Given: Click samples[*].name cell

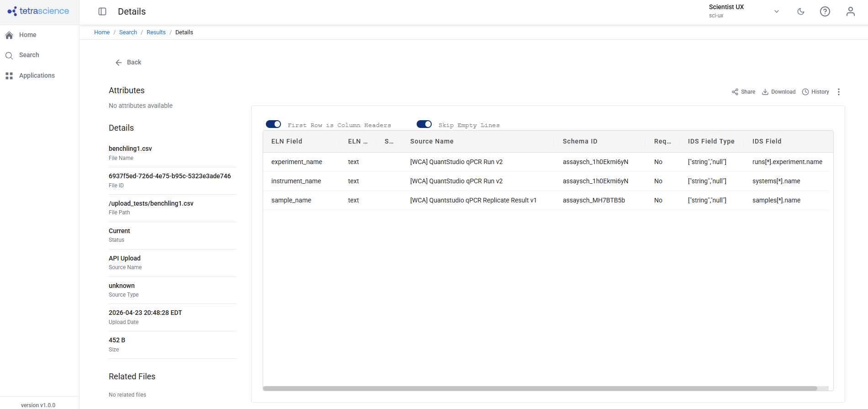Looking at the screenshot, I should click(777, 200).
